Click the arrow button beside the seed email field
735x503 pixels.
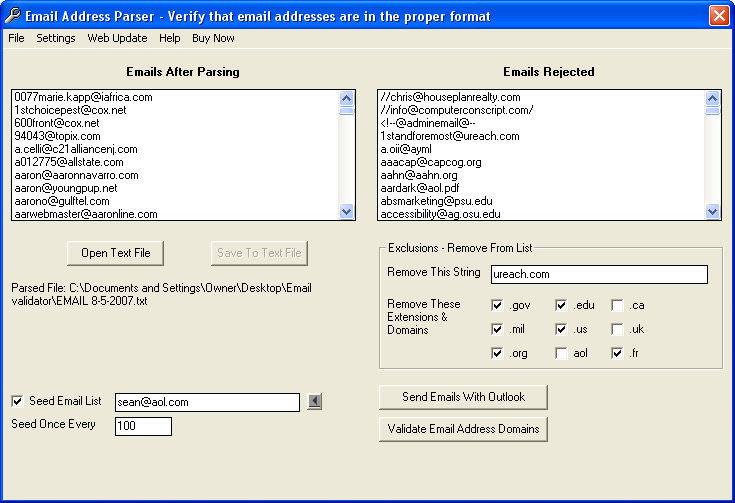click(x=315, y=401)
